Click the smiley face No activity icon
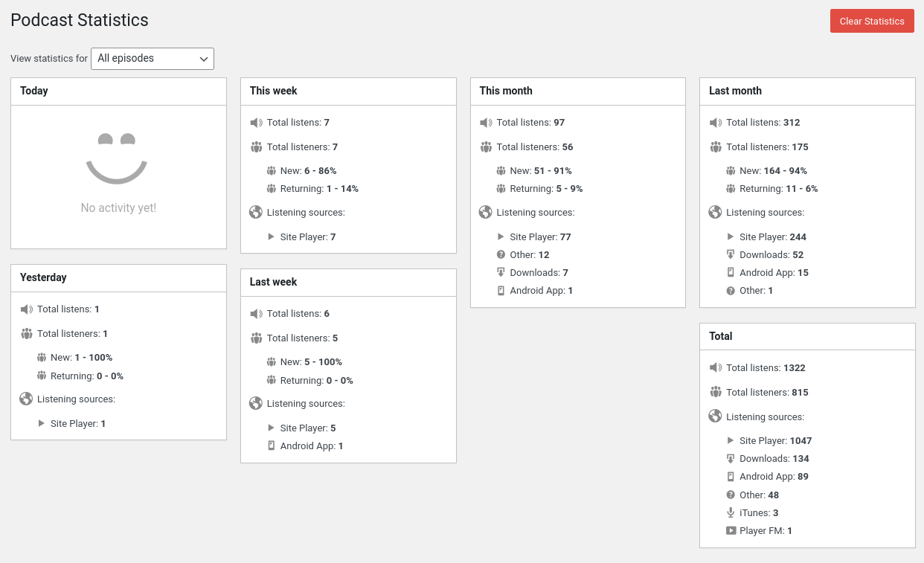This screenshot has width=924, height=563. click(118, 158)
